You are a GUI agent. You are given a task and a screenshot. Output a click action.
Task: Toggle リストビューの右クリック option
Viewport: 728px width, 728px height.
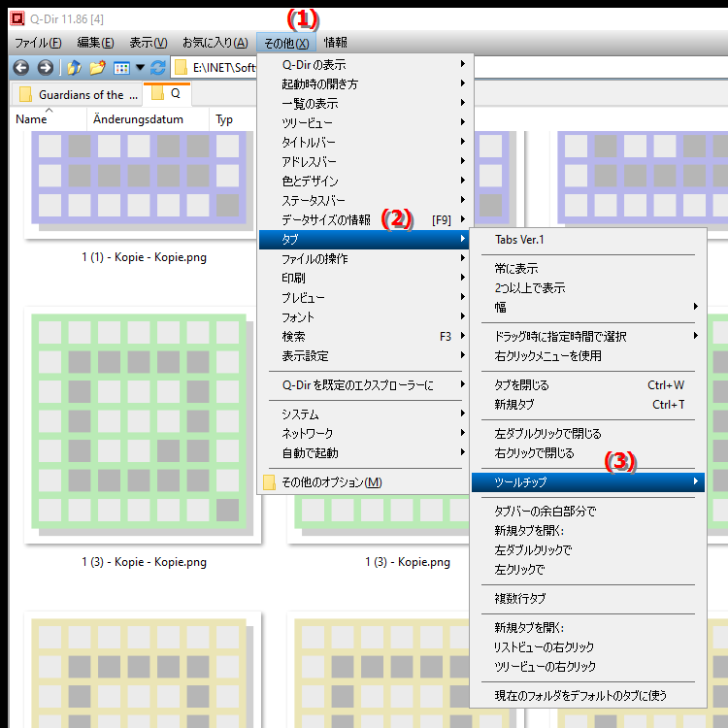pos(588,646)
